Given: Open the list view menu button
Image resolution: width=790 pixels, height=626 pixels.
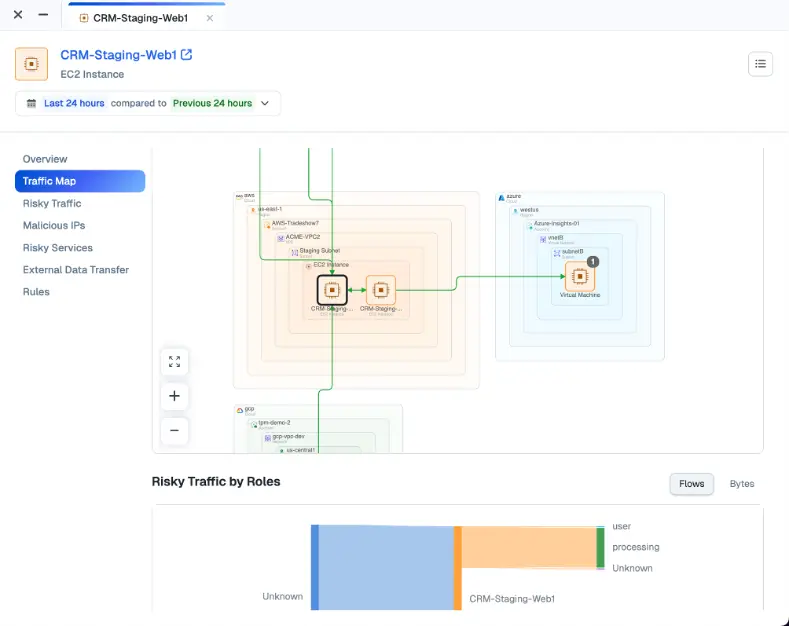Looking at the screenshot, I should pyautogui.click(x=760, y=64).
